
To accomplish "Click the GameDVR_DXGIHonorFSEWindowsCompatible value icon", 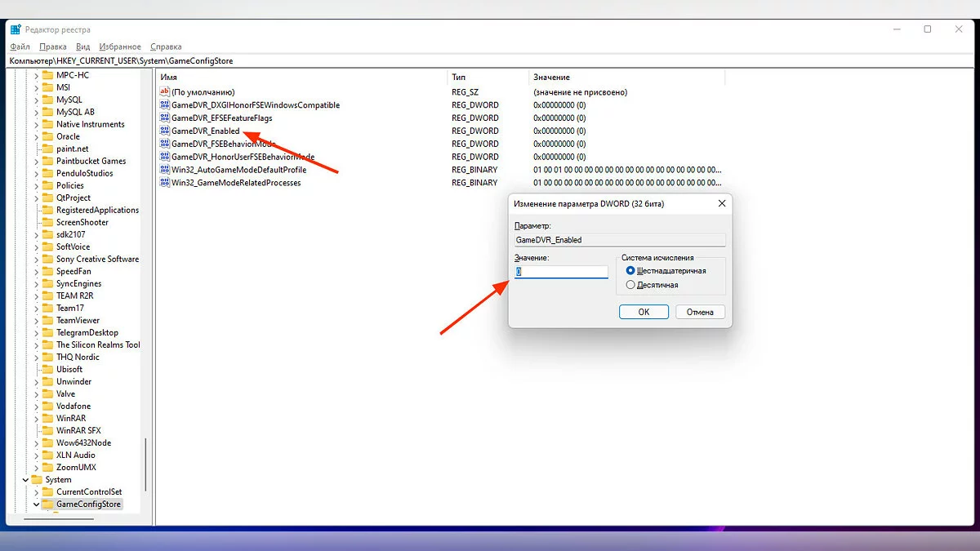I will click(164, 105).
